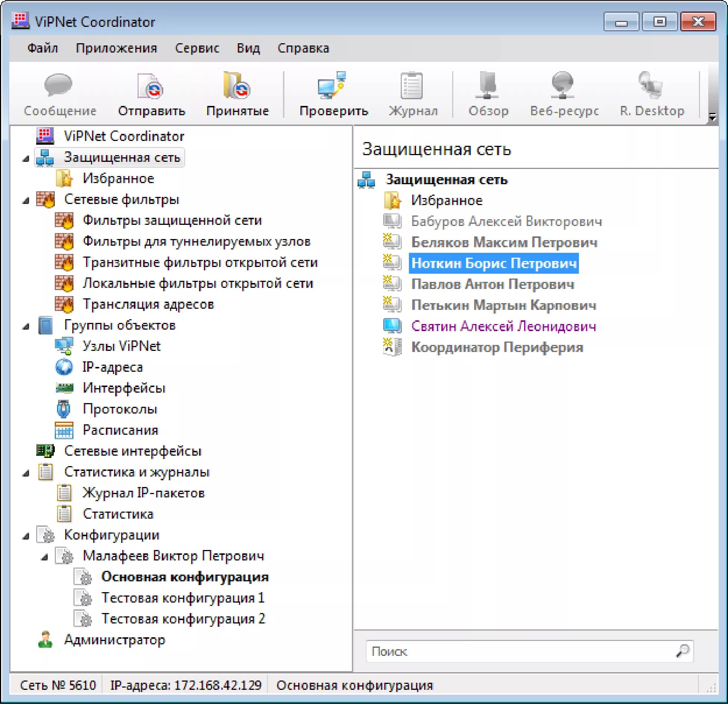This screenshot has height=704, width=728.
Task: Select Фильтры для туннелируемых узлов
Action: 196,241
